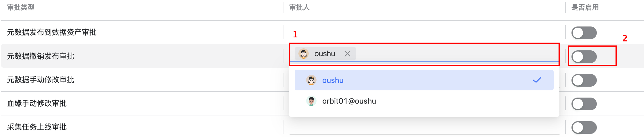Enable 元数据手动修改审批 toggle
The image size is (644, 137).
[x=584, y=80]
